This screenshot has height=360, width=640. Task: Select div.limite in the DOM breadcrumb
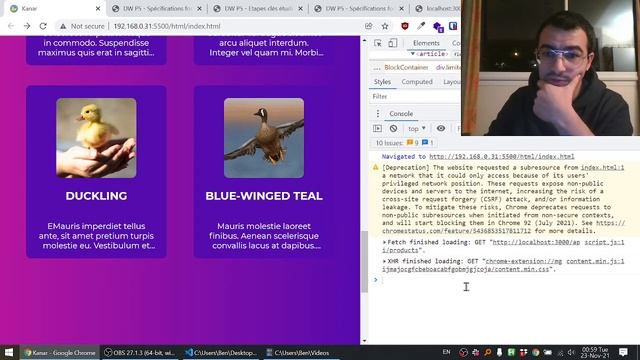448,68
